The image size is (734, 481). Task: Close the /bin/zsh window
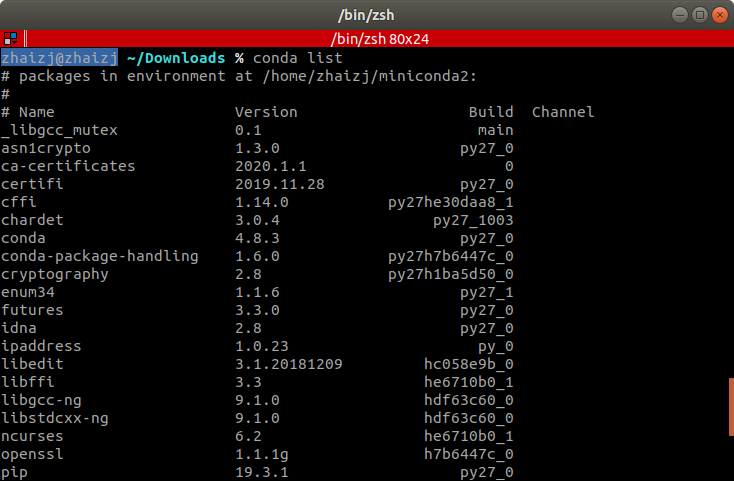pos(720,15)
